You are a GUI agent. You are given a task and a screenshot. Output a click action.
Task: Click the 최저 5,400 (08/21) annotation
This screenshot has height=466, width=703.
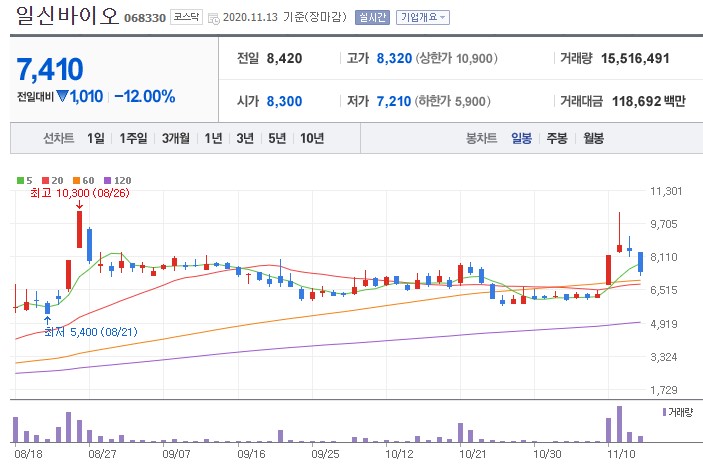(x=91, y=332)
